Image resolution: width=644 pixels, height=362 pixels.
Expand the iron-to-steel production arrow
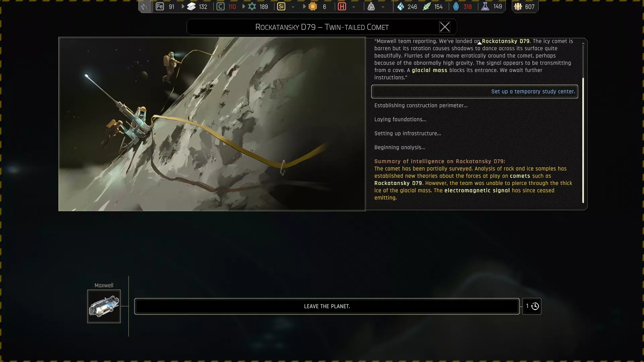pos(183,7)
